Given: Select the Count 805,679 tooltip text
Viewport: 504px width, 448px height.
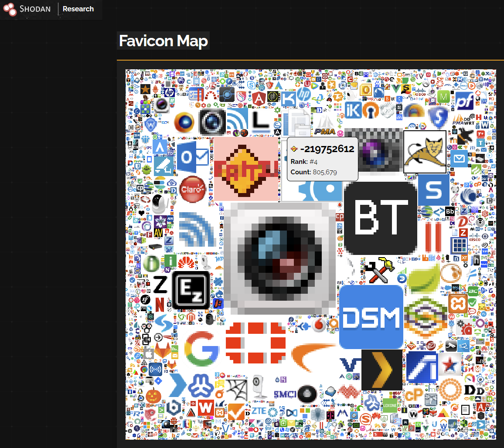Looking at the screenshot, I should click(313, 172).
